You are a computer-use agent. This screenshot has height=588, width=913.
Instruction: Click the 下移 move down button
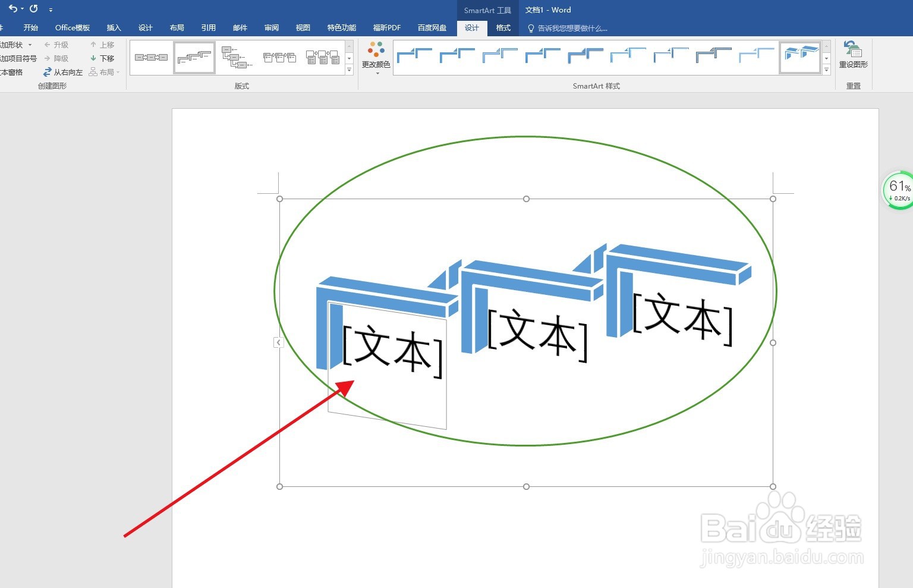tap(102, 58)
